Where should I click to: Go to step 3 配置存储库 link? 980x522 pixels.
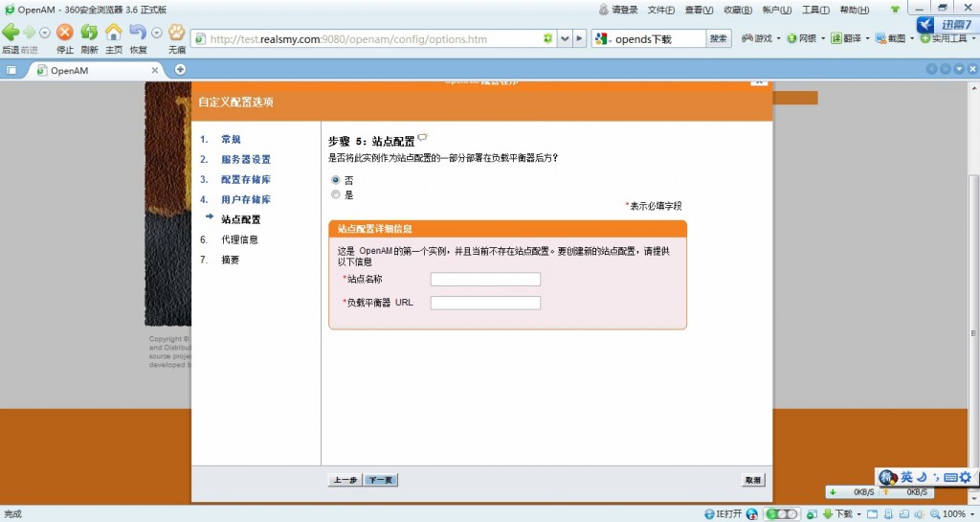246,179
